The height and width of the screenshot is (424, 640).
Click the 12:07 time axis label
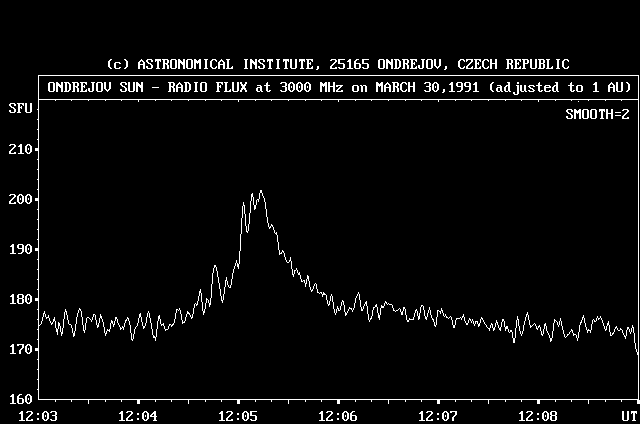(x=438, y=415)
